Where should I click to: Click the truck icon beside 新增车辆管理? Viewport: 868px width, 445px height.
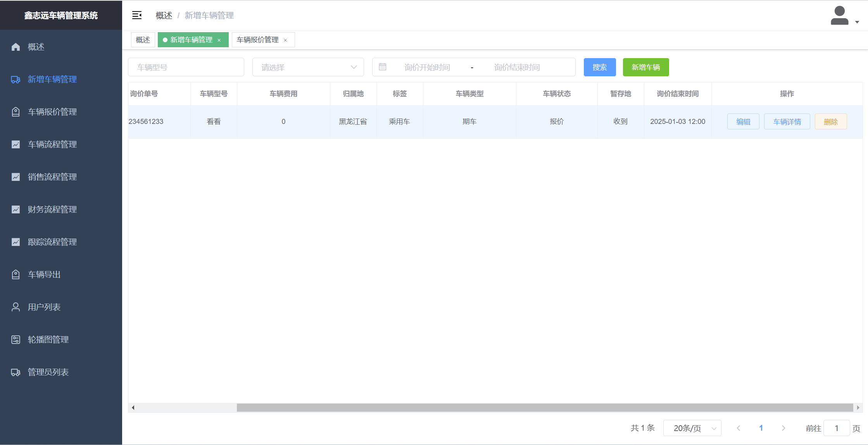tap(16, 79)
